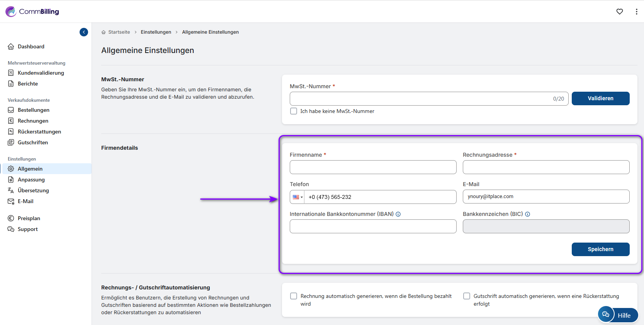This screenshot has width=644, height=325.
Task: Click the Bankkennzeichen (BIC) field
Action: 546,226
